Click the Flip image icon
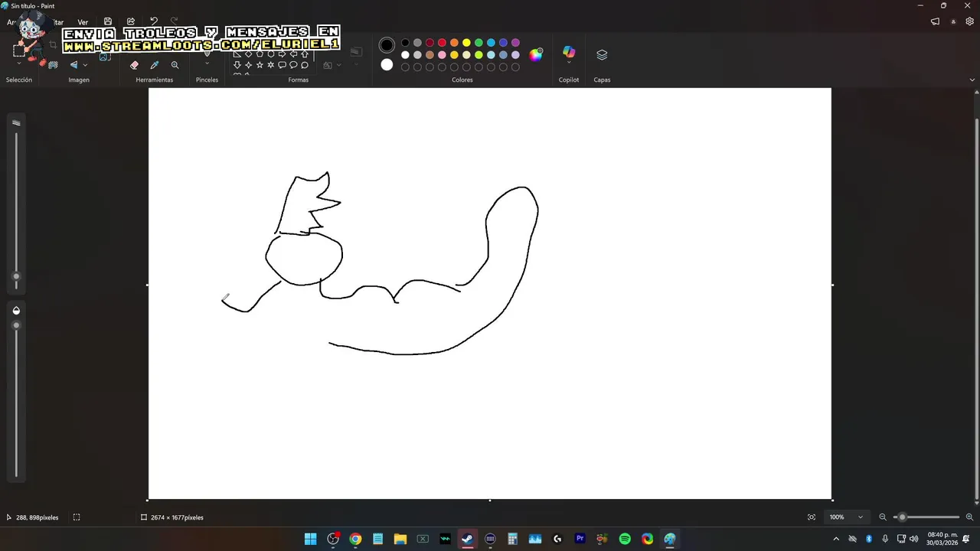The width and height of the screenshot is (980, 551). tap(74, 65)
